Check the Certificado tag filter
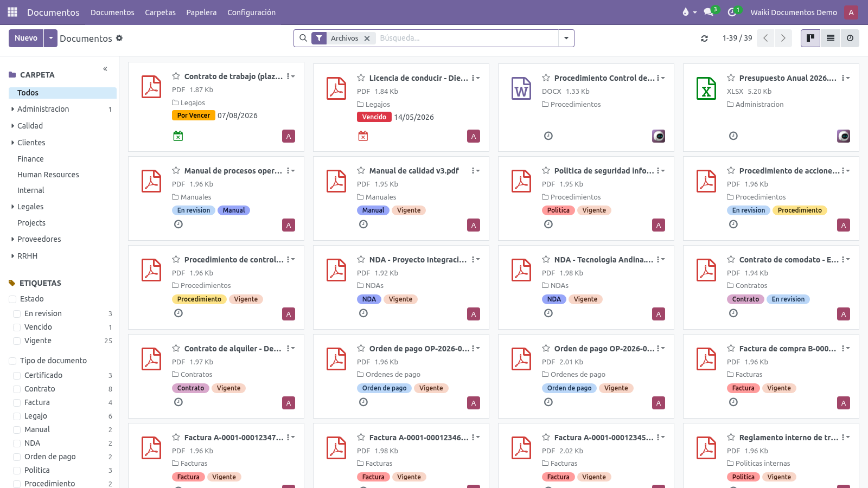 (17, 376)
